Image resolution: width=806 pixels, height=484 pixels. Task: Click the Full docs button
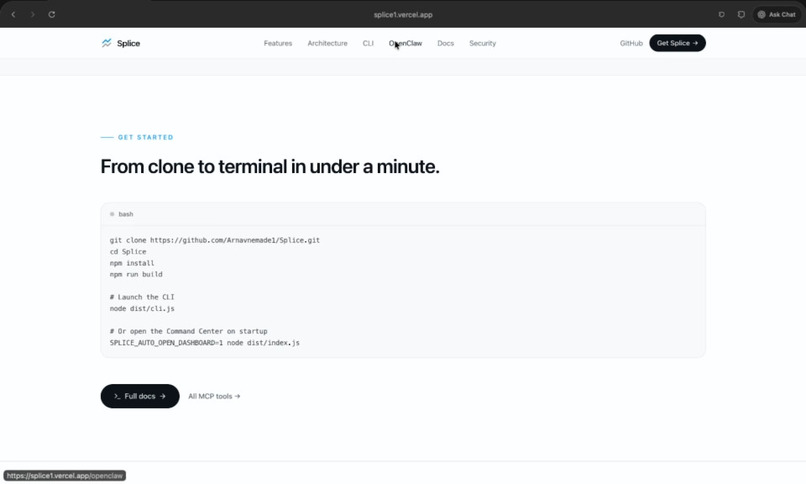click(x=140, y=396)
